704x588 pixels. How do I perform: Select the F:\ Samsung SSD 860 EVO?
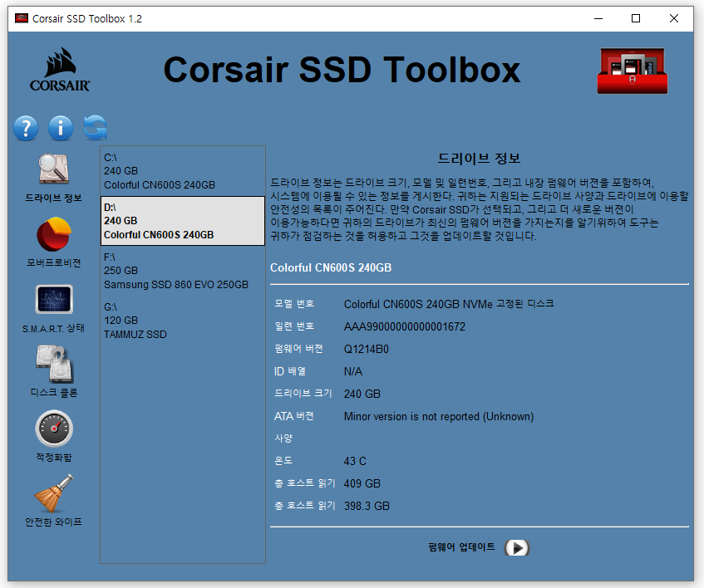182,271
